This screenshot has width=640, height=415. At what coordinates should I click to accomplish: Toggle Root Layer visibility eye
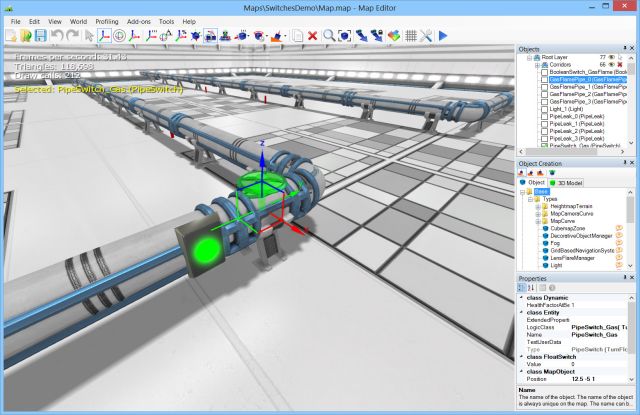[x=613, y=59]
